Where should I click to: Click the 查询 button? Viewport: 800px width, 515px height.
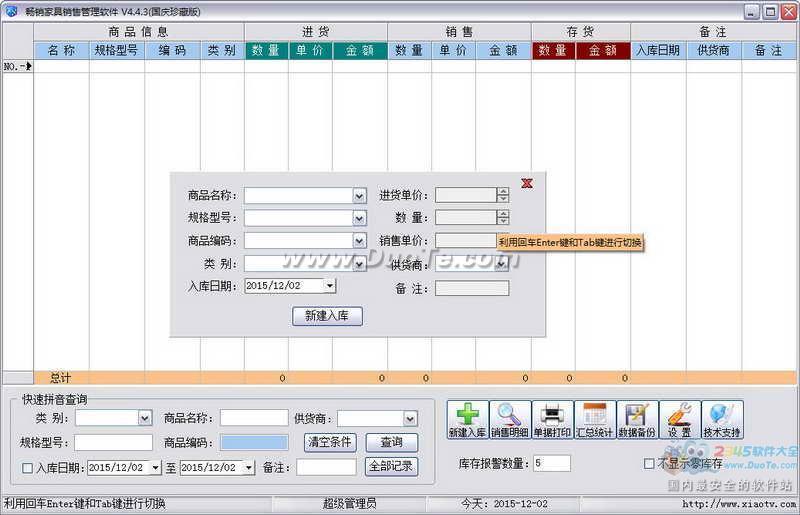click(391, 443)
